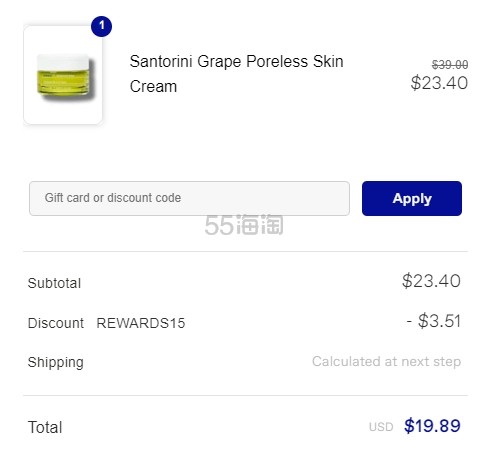The height and width of the screenshot is (449, 489).
Task: Click the quantity badge showing 1
Action: tap(101, 26)
